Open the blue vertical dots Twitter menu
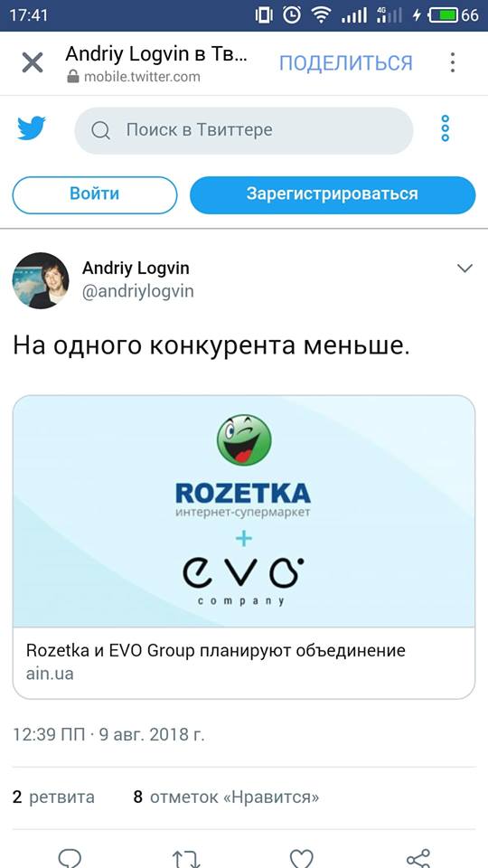The image size is (488, 868). (x=446, y=128)
